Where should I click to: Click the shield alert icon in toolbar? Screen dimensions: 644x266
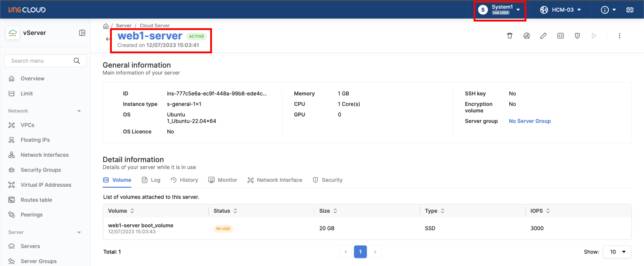(577, 36)
